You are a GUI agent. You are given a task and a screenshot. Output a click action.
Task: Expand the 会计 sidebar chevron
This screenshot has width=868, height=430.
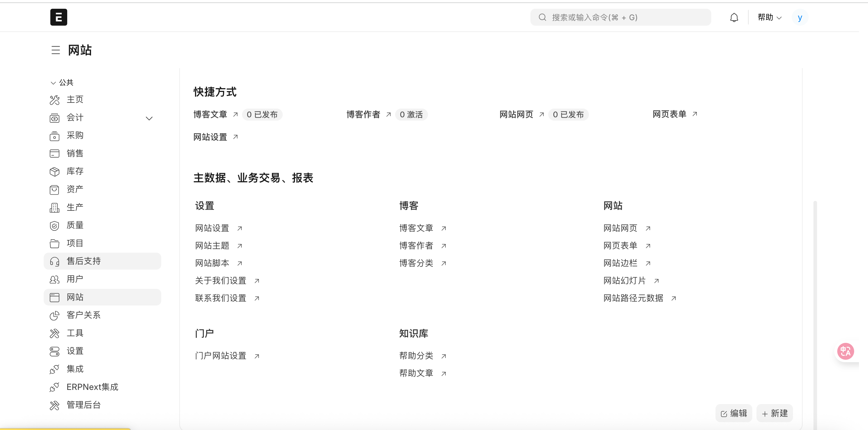tap(149, 118)
